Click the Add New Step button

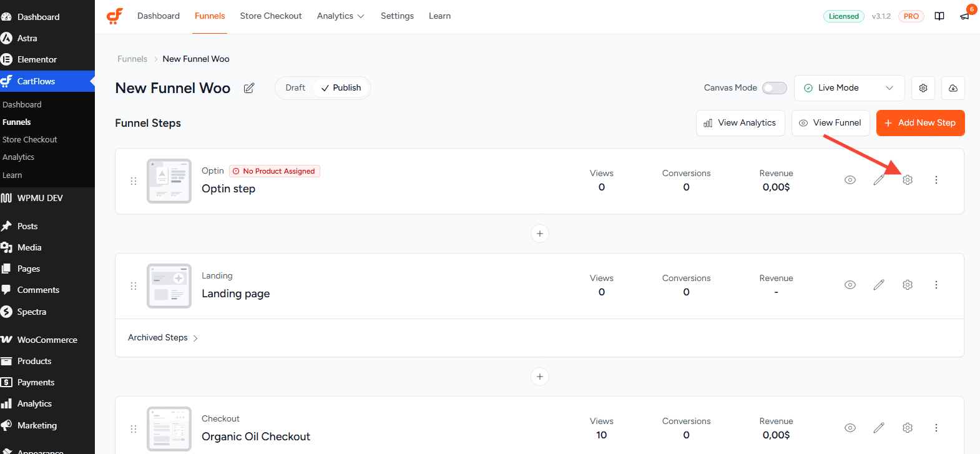click(921, 123)
